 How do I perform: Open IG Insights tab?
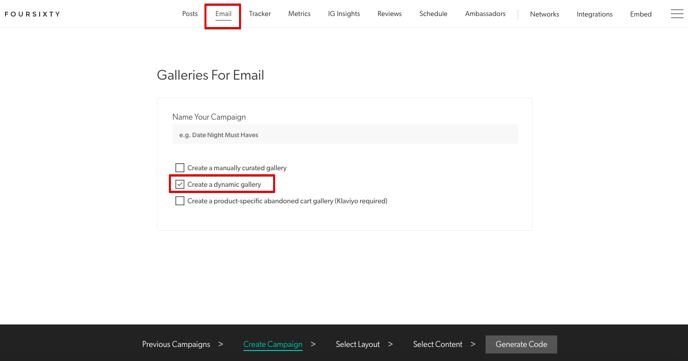tap(344, 14)
